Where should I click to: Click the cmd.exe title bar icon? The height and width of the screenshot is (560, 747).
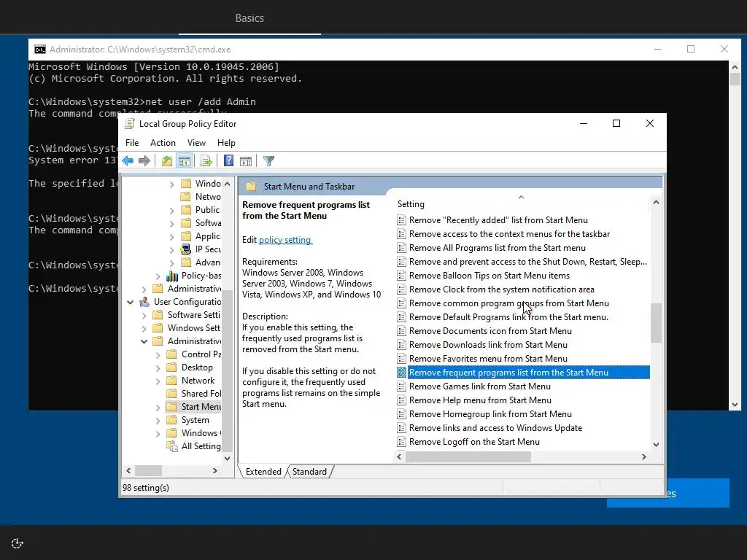(x=40, y=50)
